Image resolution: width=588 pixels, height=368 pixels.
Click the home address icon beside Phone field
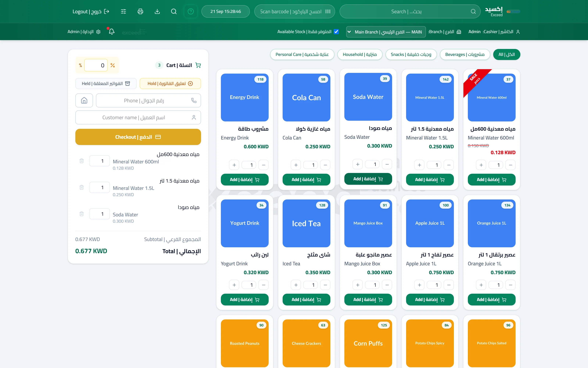[x=84, y=100]
